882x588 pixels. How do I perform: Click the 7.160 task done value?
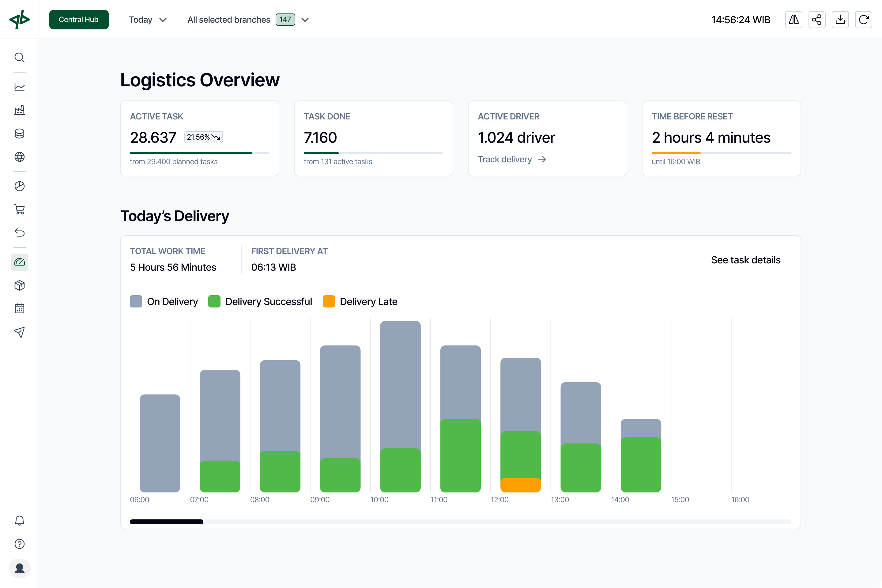[x=321, y=138]
